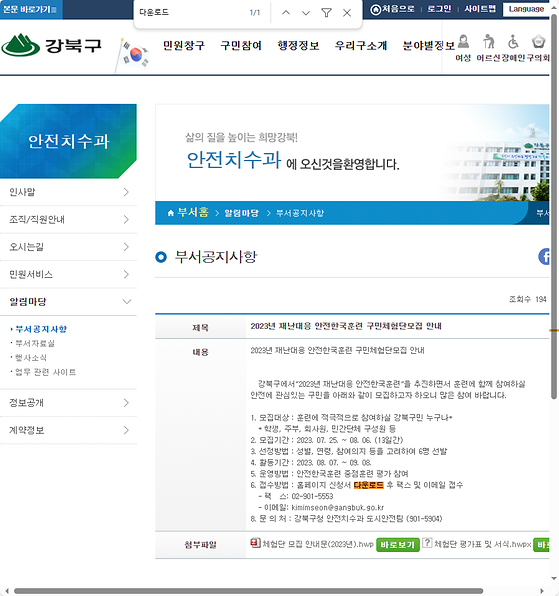Click 부서공지사항 breadcrumb link

[300, 213]
